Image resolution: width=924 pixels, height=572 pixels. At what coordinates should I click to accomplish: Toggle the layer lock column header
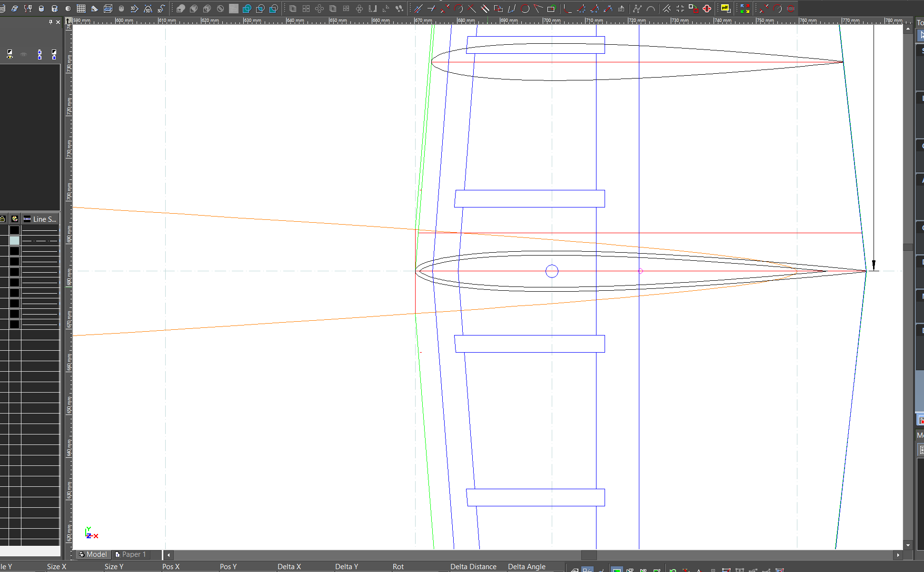[x=3, y=219]
